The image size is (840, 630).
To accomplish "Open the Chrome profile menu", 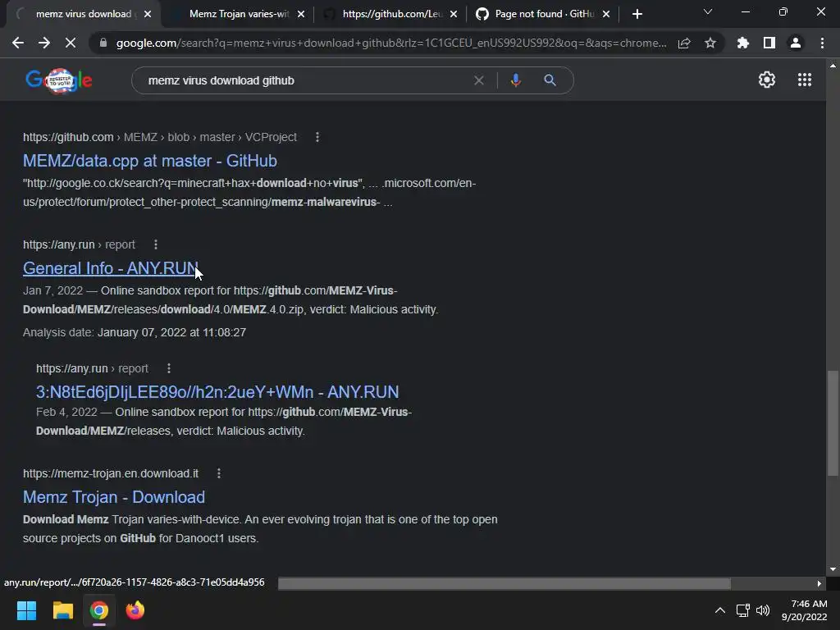I will [x=796, y=43].
